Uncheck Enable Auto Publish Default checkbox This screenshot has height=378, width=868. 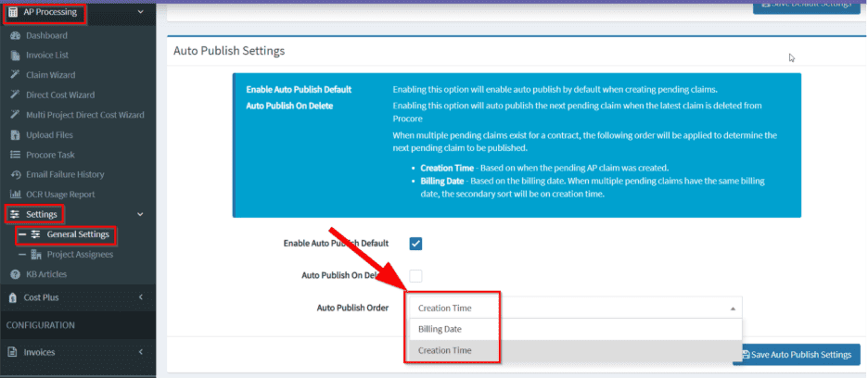coord(416,244)
